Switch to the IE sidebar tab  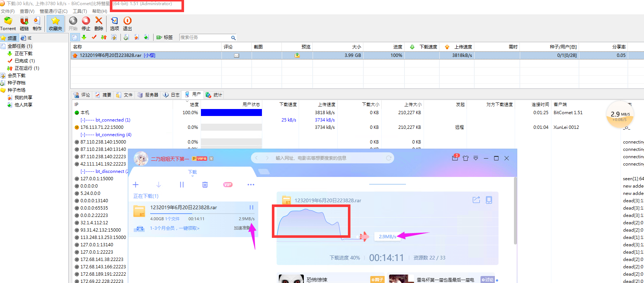click(26, 38)
